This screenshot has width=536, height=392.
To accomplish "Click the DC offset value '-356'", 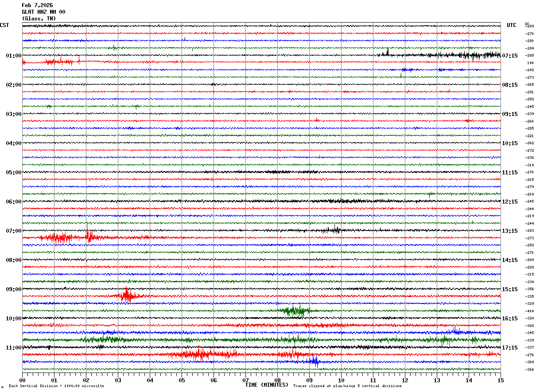I will [530, 289].
